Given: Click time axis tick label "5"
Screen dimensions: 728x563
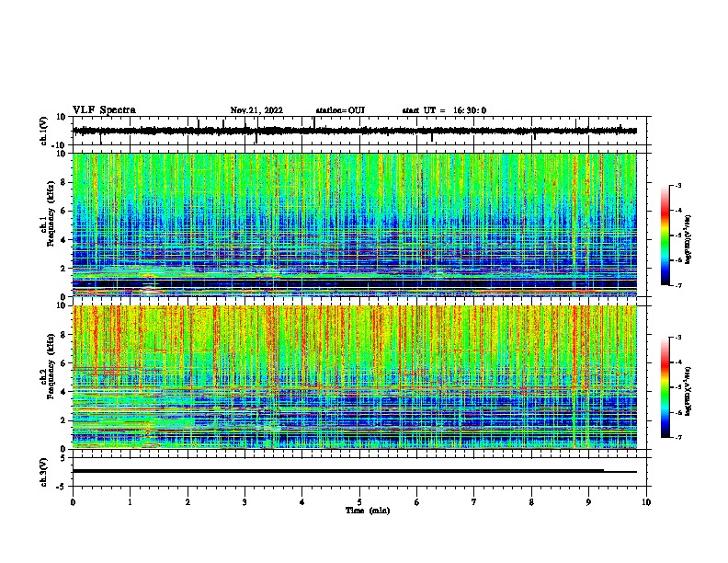Looking at the screenshot, I should 359,502.
